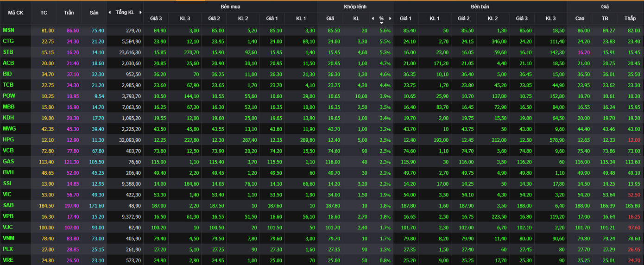Click left arrow beside Tổng KL header
The width and height of the screenshot is (644, 265).
click(110, 13)
